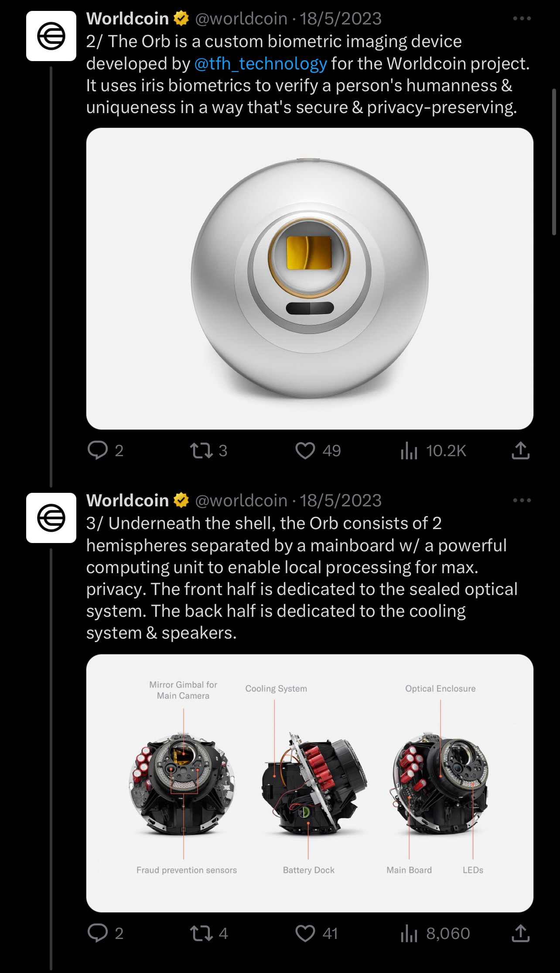Open Worldcoin avatar on second tweet
This screenshot has width=560, height=973.
point(51,518)
